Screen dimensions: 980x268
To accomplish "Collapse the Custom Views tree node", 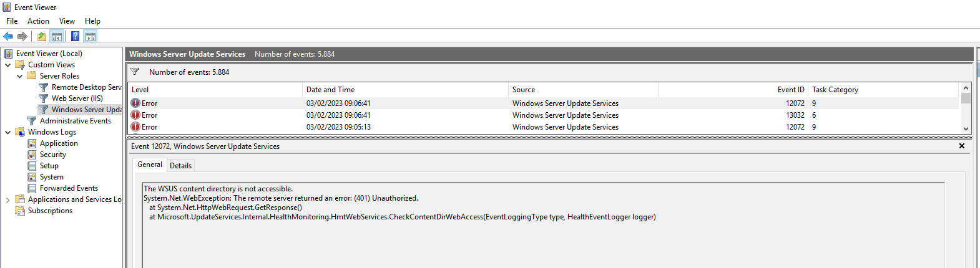I will point(7,65).
